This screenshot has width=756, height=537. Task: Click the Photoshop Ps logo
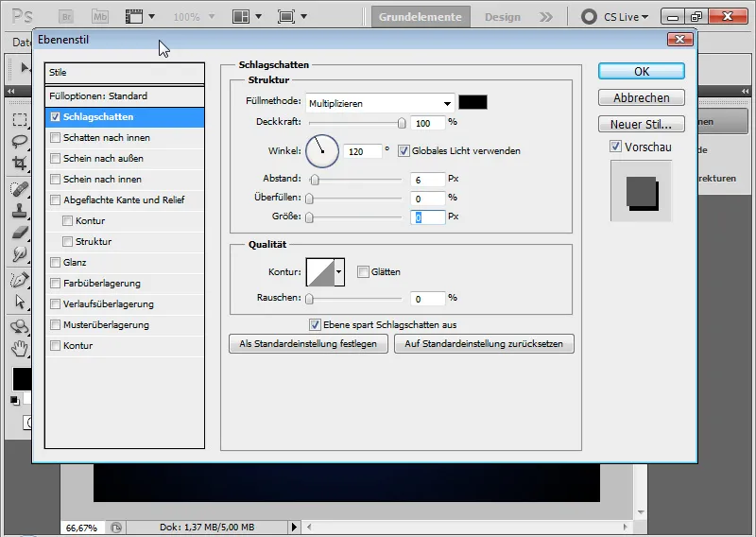coord(22,17)
